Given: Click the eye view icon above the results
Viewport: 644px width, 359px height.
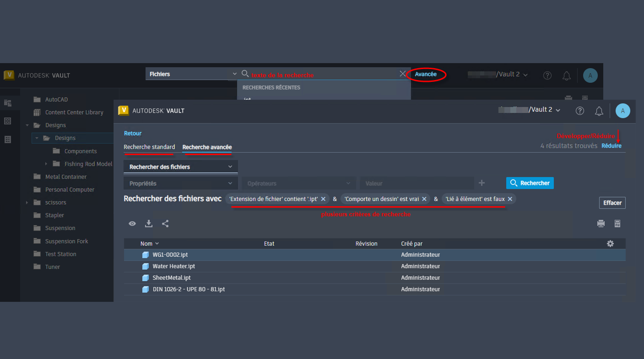Looking at the screenshot, I should point(132,224).
